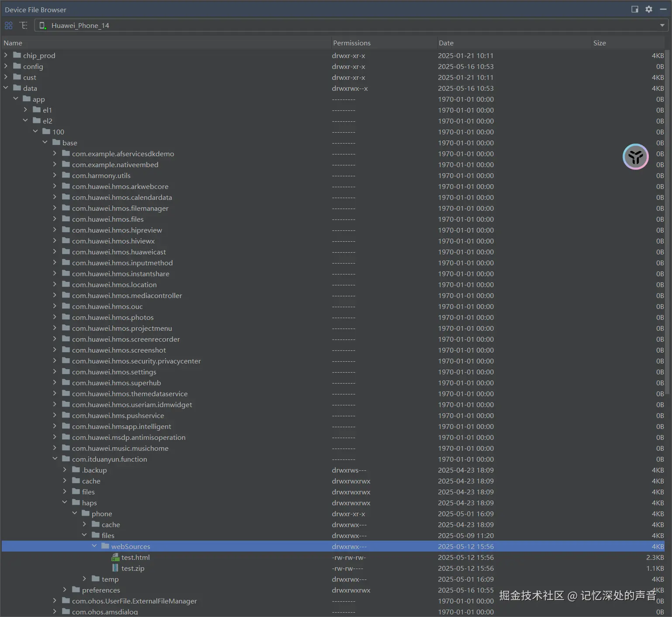Image resolution: width=672 pixels, height=617 pixels.
Task: Sort by the Name column header
Action: point(165,43)
